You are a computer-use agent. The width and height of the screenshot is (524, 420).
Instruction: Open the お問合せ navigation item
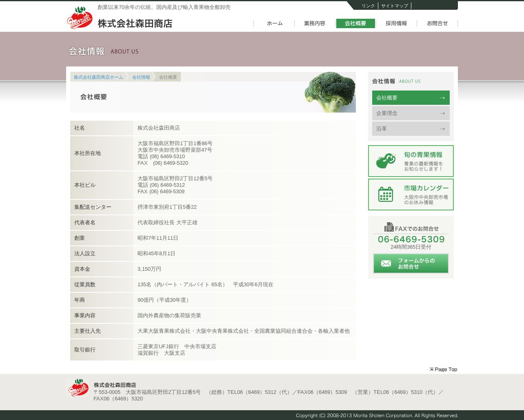tap(437, 24)
